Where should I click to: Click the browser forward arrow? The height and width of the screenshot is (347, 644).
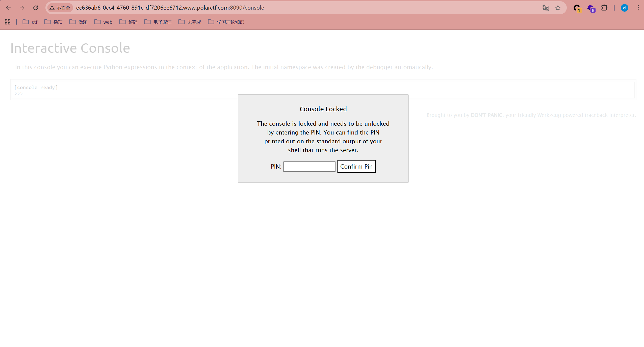click(x=22, y=8)
